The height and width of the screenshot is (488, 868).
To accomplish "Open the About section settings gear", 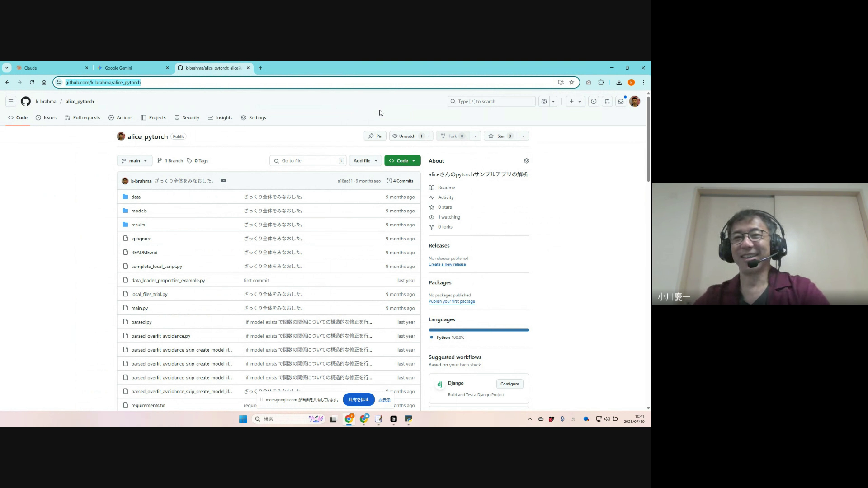I will pos(526,161).
